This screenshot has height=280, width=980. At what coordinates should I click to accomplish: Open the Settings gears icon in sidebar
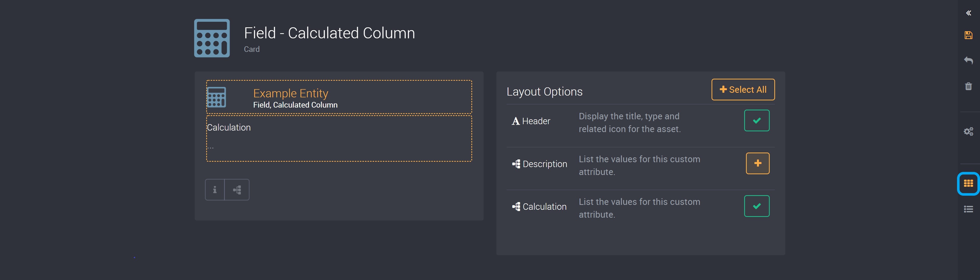tap(969, 131)
